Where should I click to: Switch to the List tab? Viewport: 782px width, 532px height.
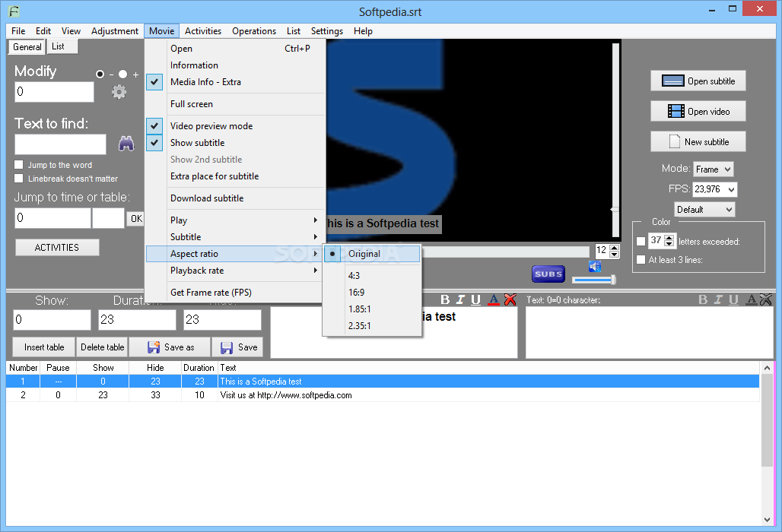(x=63, y=46)
